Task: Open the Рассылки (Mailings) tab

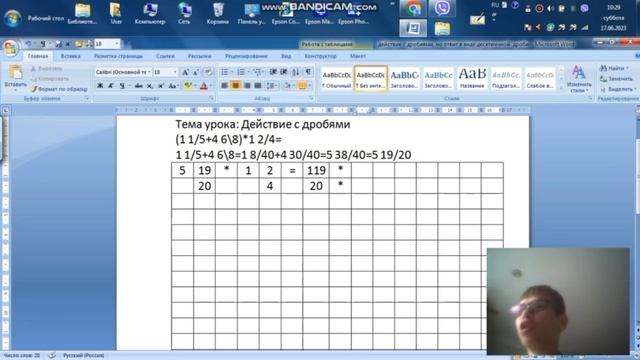Action: pos(200,56)
